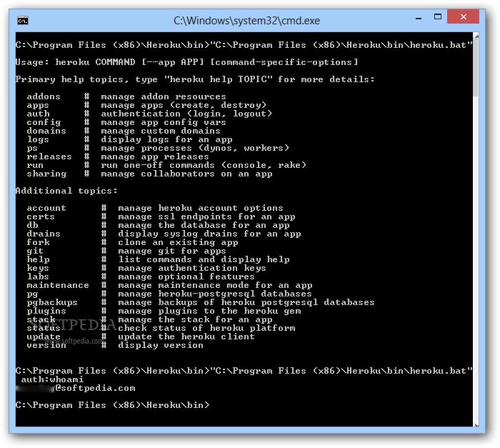Click 'manage heroku-postgresql databases' description
Screen dimensions: 500x448
click(x=215, y=294)
